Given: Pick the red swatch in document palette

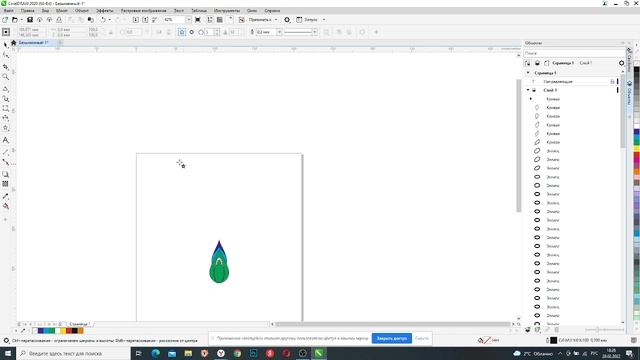Looking at the screenshot, I should point(69,331).
